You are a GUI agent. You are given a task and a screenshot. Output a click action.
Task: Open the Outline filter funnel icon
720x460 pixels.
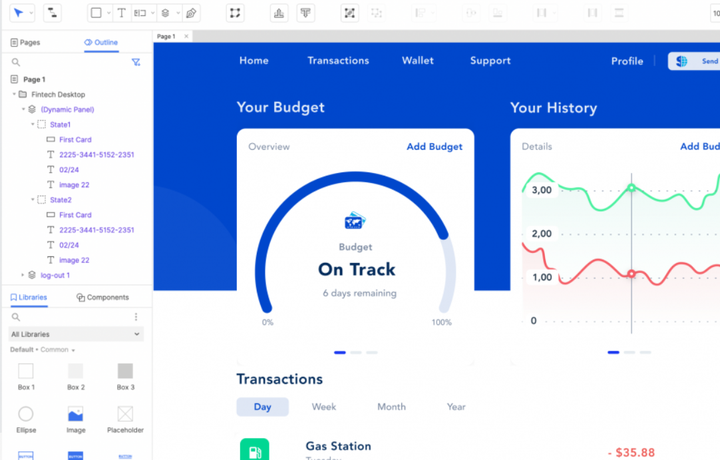coord(136,62)
